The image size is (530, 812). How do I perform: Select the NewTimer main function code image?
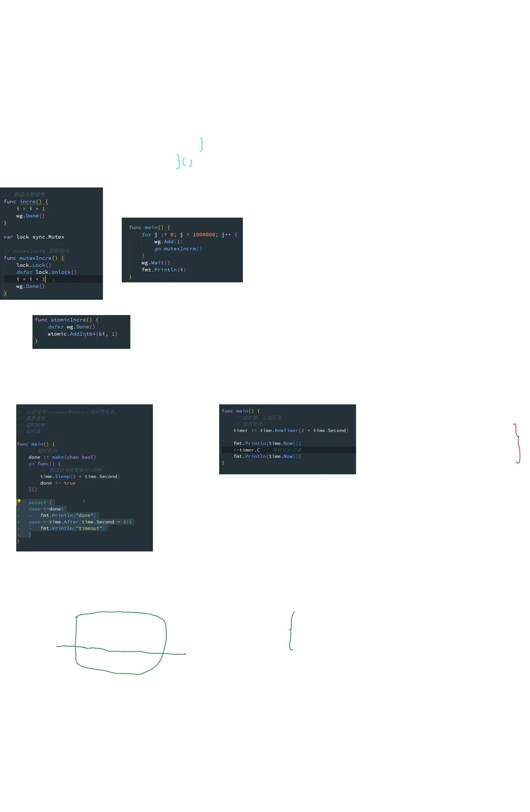pos(287,439)
